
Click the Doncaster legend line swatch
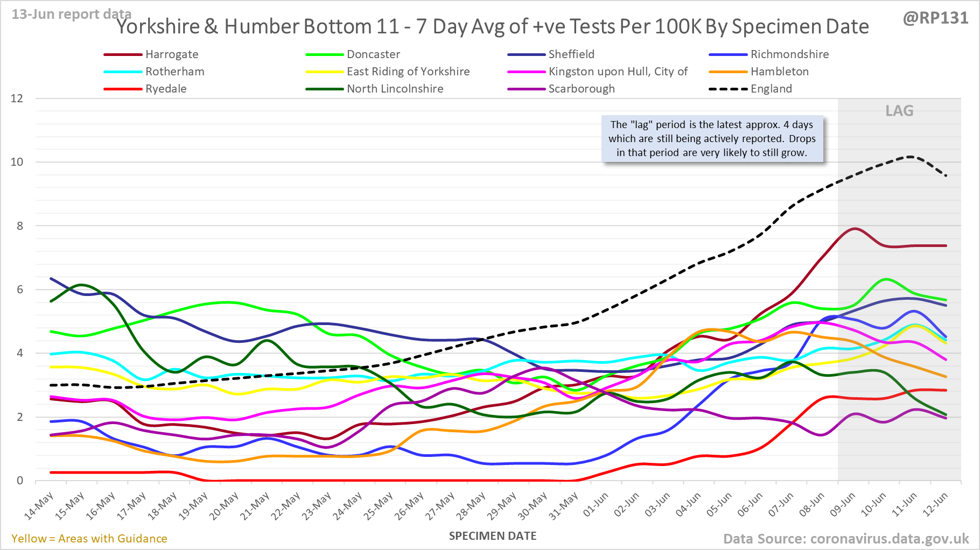(x=324, y=54)
